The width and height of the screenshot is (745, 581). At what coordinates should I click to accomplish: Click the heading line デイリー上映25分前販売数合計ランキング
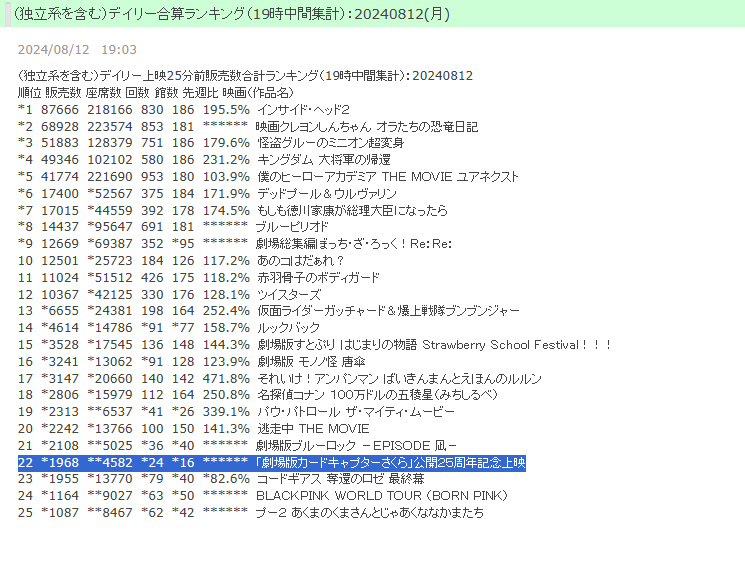(246, 76)
